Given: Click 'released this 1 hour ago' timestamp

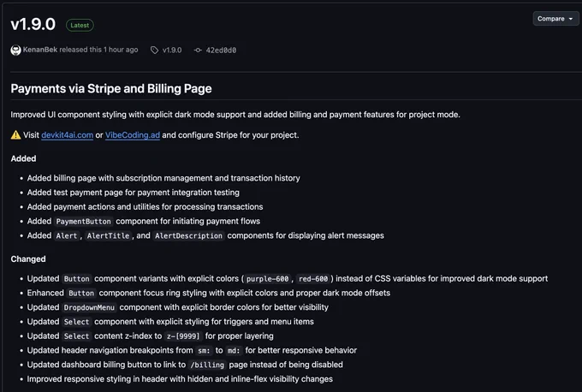Looking at the screenshot, I should click(x=98, y=50).
